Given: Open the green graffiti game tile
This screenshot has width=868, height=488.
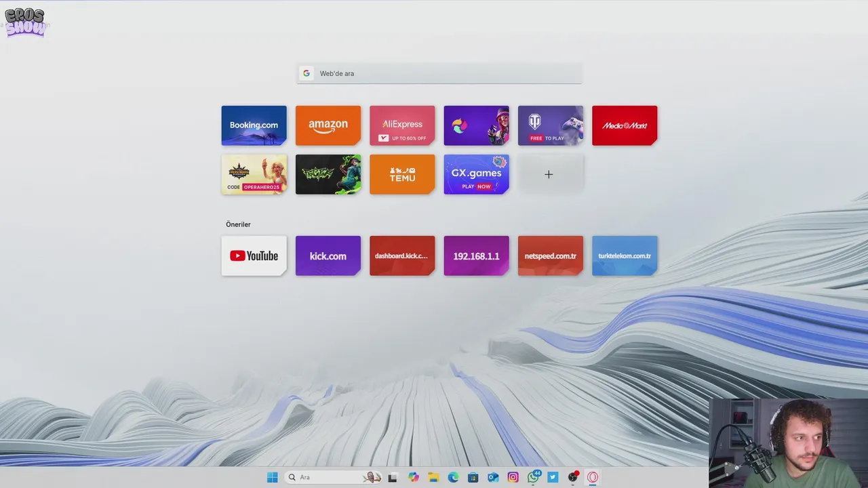Looking at the screenshot, I should pyautogui.click(x=328, y=174).
